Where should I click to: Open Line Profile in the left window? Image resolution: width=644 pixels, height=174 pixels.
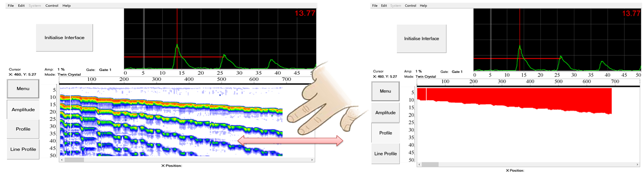(x=23, y=149)
